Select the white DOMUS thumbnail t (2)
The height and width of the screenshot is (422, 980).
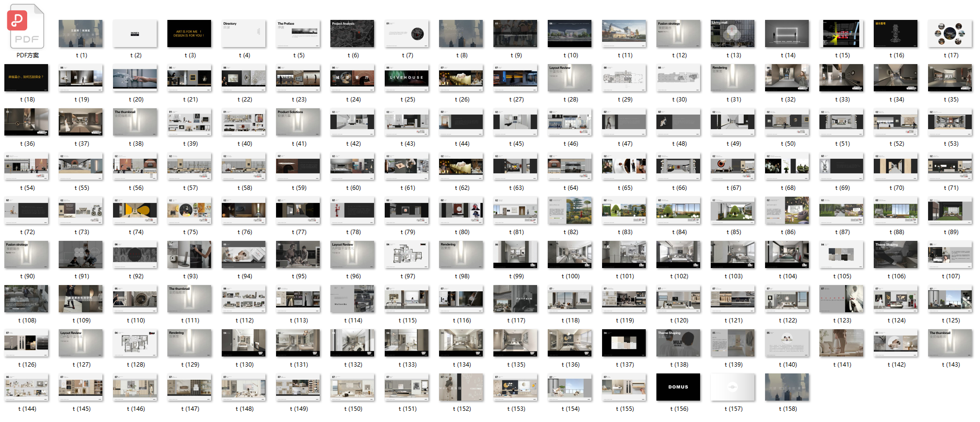click(135, 34)
